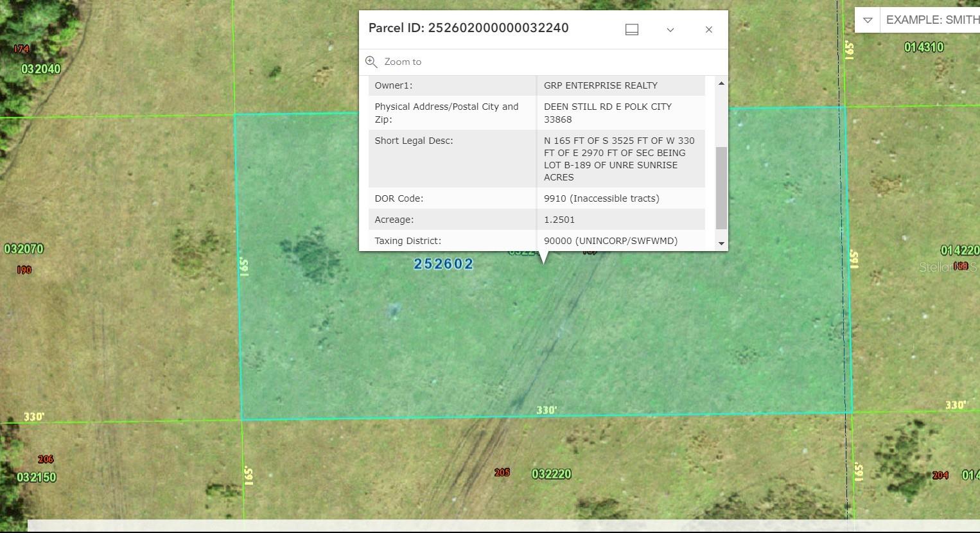Image resolution: width=980 pixels, height=533 pixels.
Task: Select the DEEN STILL RD address value
Action: coord(608,113)
